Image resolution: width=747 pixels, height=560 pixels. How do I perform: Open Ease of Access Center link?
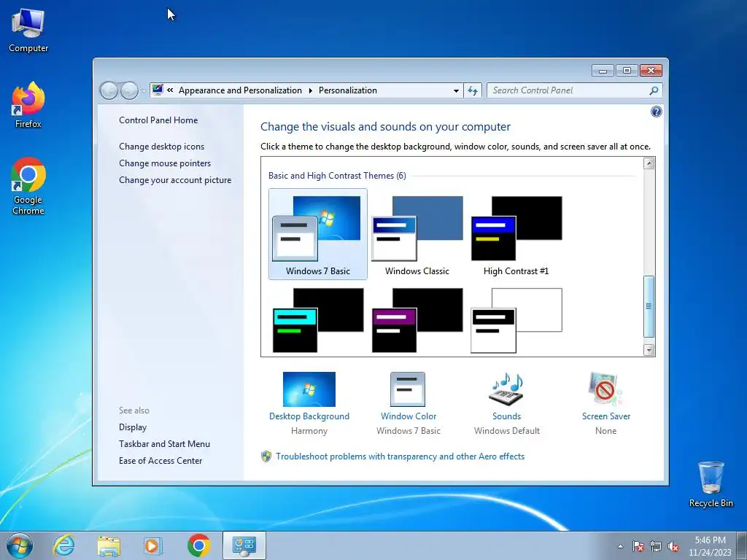point(160,461)
